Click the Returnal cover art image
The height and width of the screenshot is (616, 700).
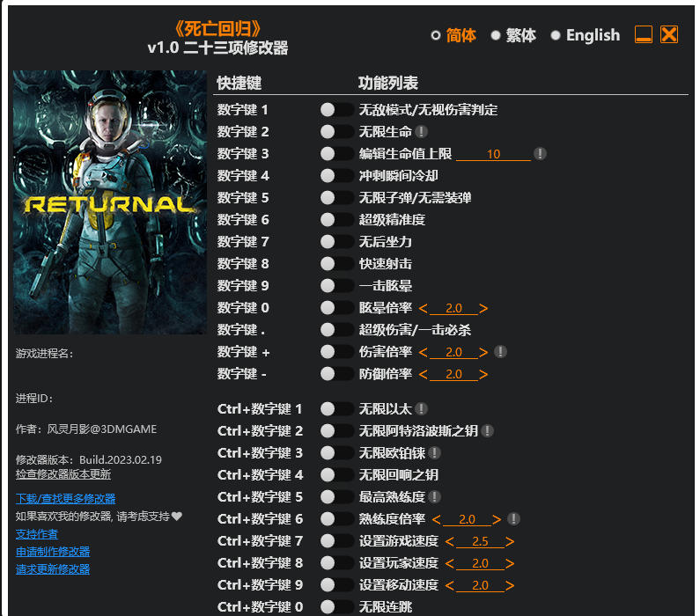tap(110, 202)
